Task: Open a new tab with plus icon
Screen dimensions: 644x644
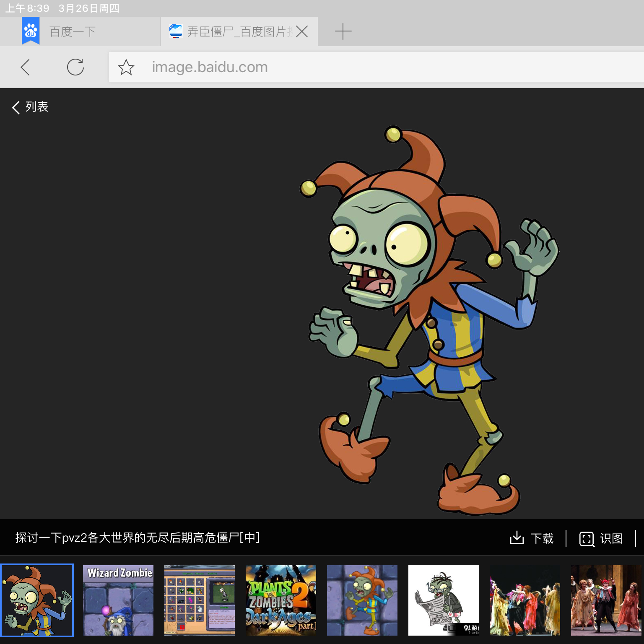Action: [x=343, y=31]
